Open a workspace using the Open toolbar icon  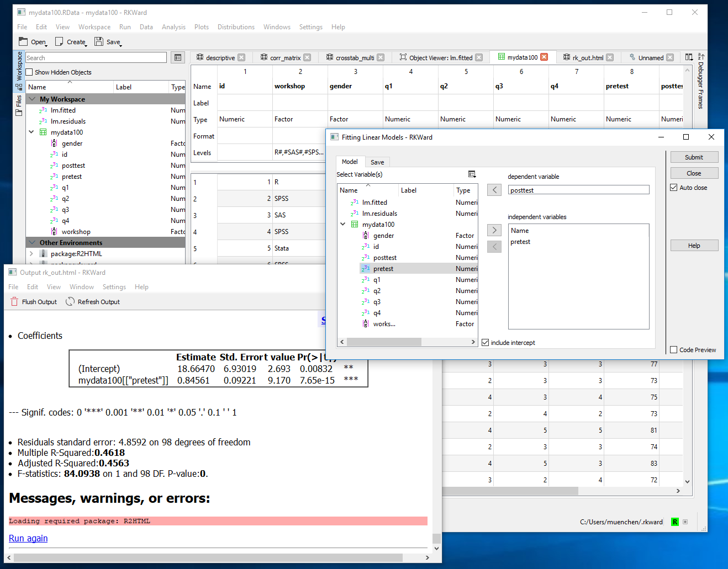pos(32,41)
